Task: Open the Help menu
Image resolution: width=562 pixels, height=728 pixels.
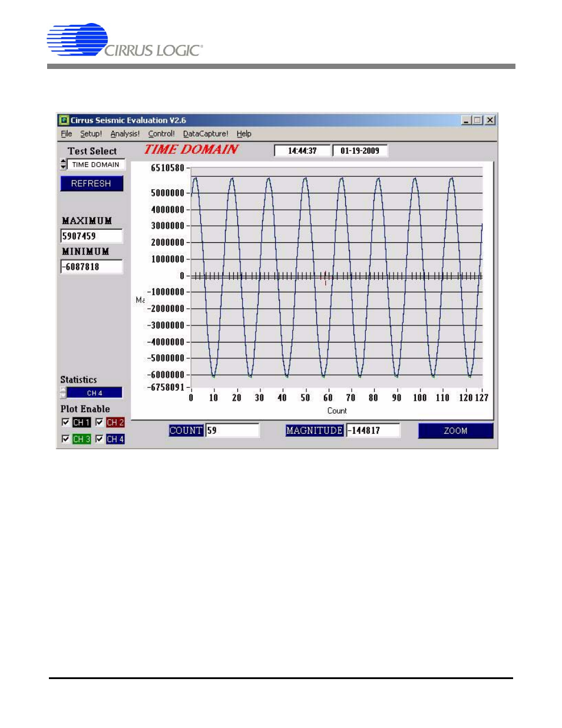Action: point(244,134)
